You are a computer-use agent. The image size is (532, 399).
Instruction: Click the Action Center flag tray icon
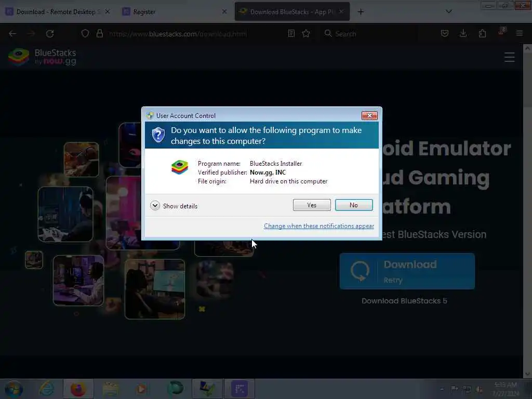click(x=454, y=390)
